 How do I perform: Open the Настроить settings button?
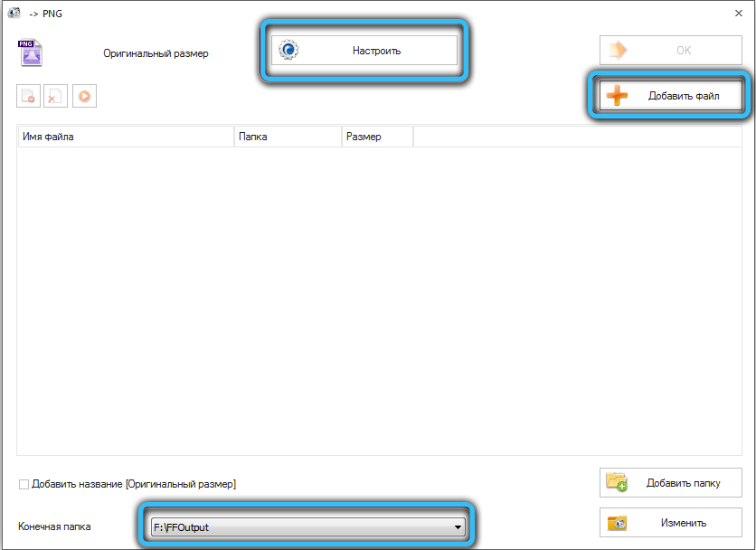tap(364, 50)
